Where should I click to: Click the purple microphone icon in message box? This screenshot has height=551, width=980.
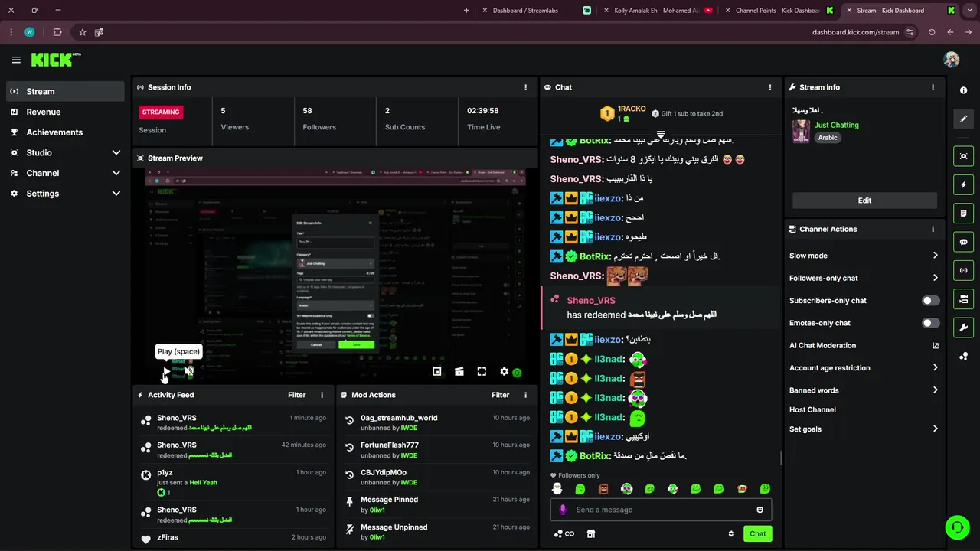click(x=563, y=510)
